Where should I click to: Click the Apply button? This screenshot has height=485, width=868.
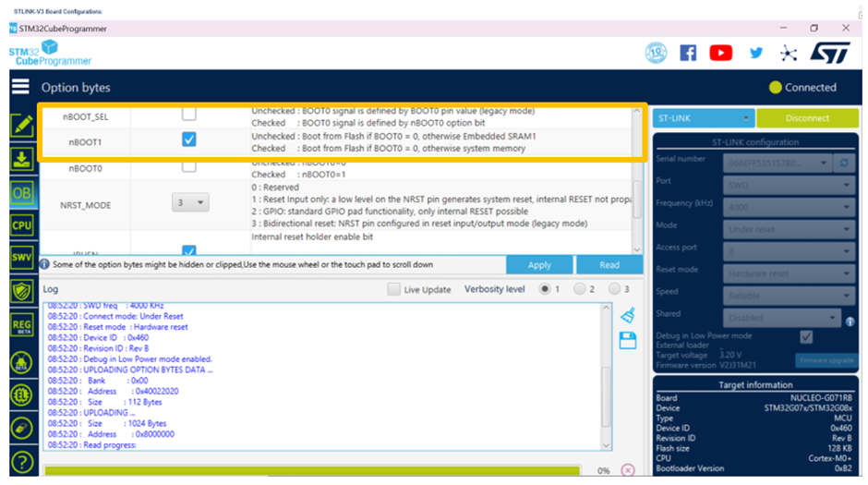(539, 264)
